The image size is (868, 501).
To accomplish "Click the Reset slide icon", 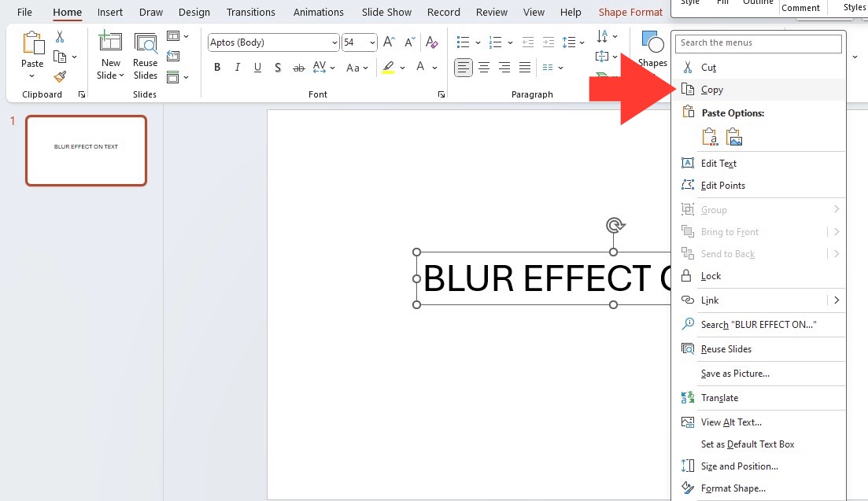I will click(x=172, y=56).
